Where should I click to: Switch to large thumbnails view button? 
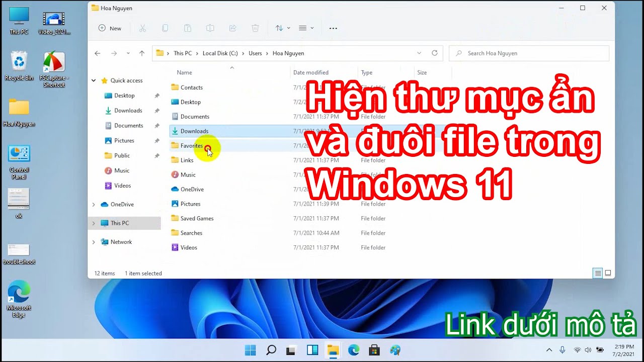(608, 273)
